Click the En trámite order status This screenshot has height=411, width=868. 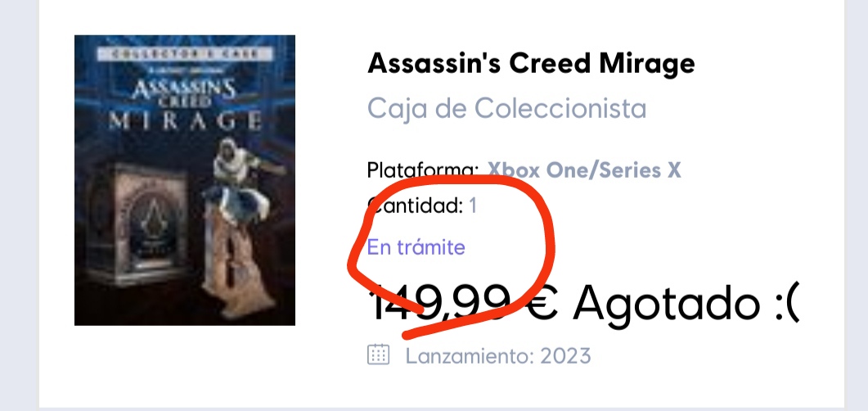click(416, 247)
